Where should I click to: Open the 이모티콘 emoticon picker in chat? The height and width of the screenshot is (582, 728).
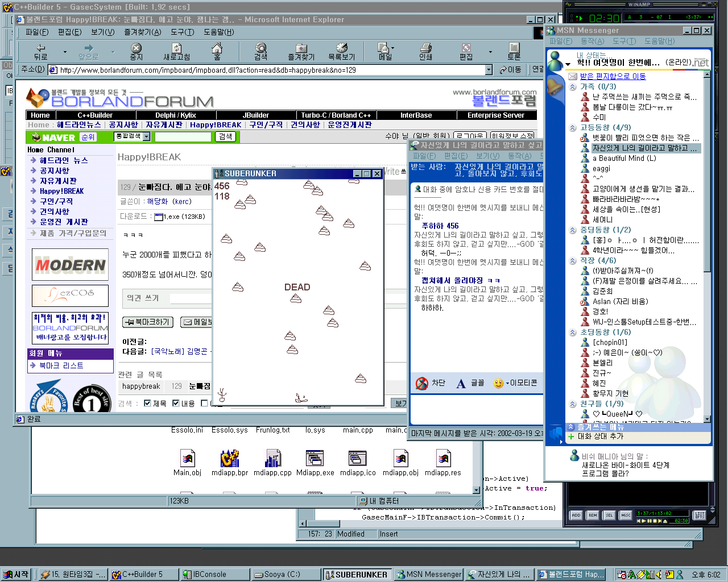coord(515,383)
